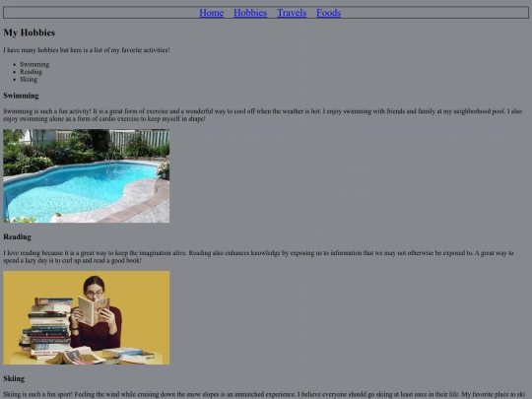
Task: Go to the Hobbies page link
Action: [x=250, y=13]
